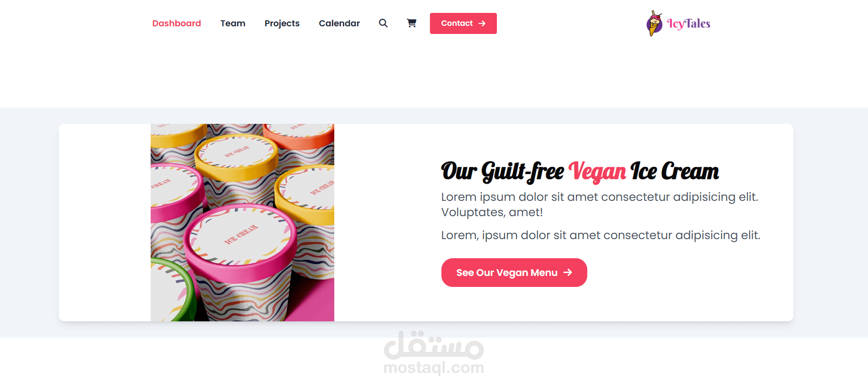Click the paragraph starting with Lorem, ipsum
The width and height of the screenshot is (868, 384).
pyautogui.click(x=601, y=235)
